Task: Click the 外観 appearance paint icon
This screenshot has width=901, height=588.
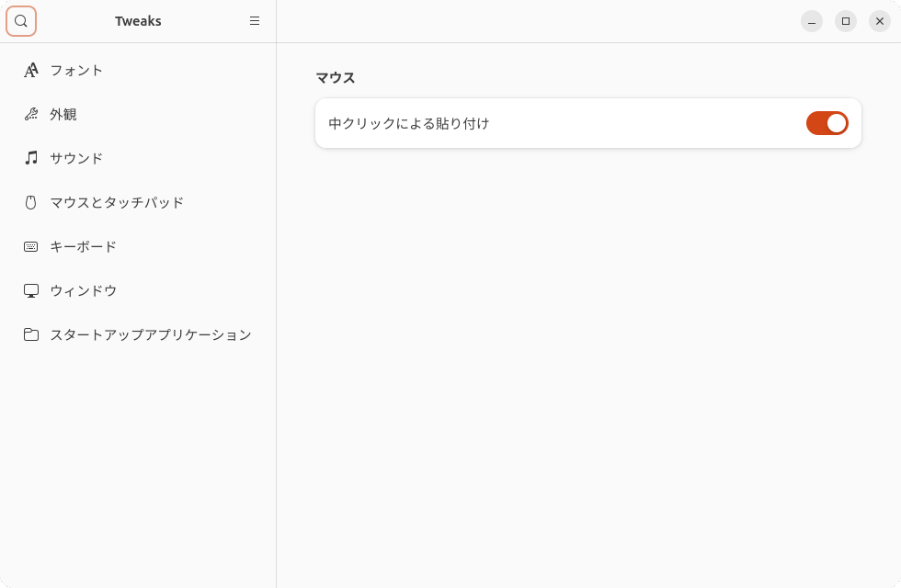Action: click(x=31, y=114)
